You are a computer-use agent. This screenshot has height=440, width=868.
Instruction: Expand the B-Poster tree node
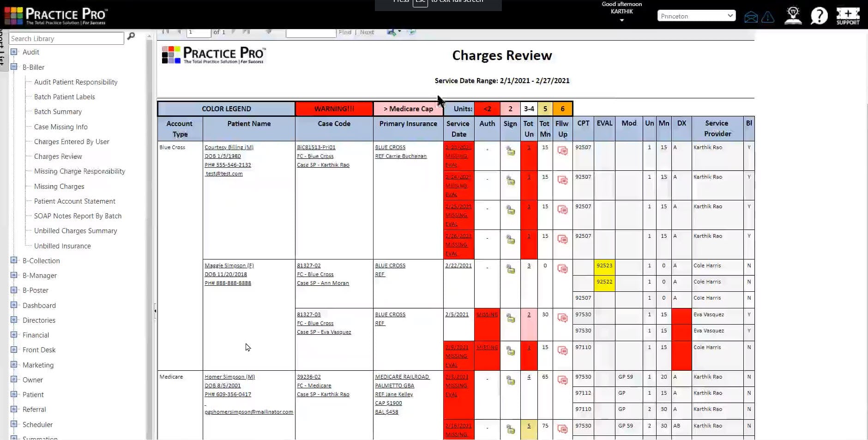tap(14, 290)
